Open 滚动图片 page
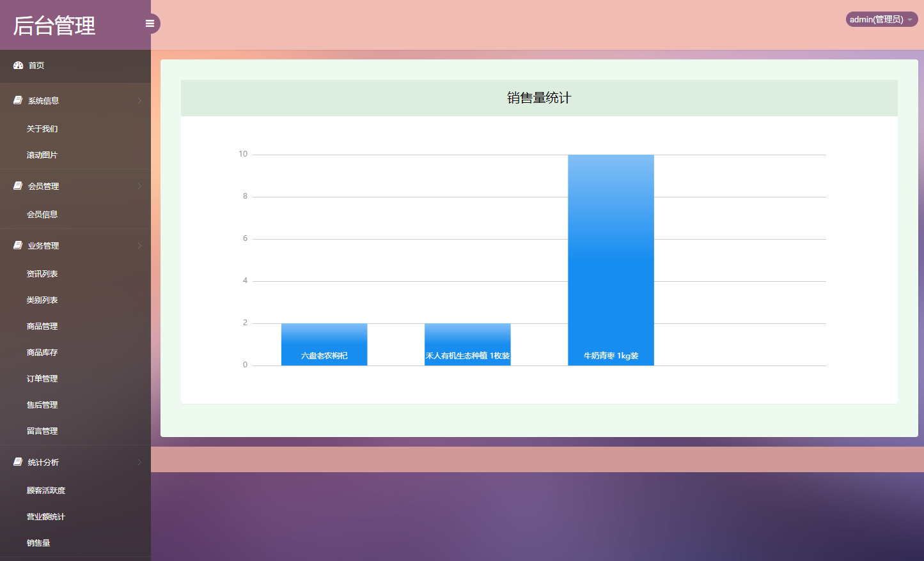 tap(42, 155)
